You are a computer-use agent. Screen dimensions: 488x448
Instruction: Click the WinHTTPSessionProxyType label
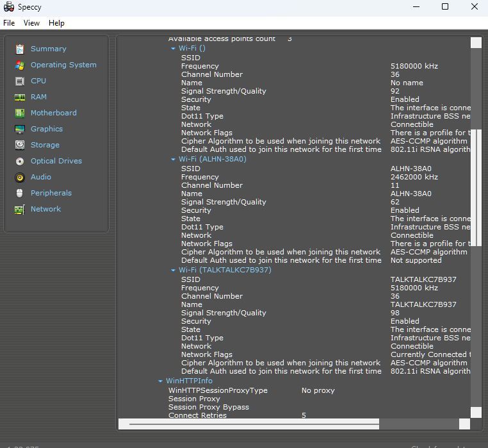point(218,390)
